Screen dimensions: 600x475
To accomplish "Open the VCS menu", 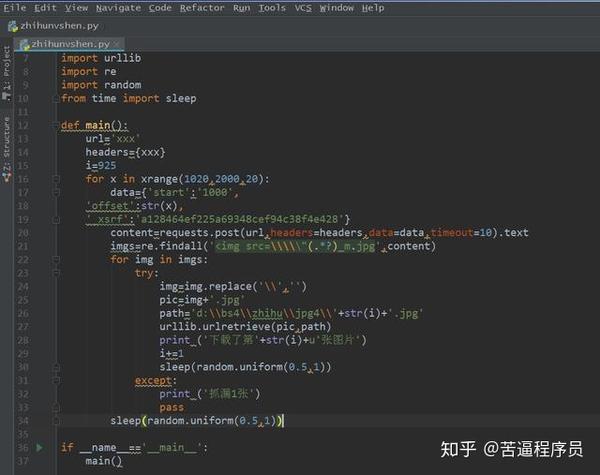I will 303,8.
